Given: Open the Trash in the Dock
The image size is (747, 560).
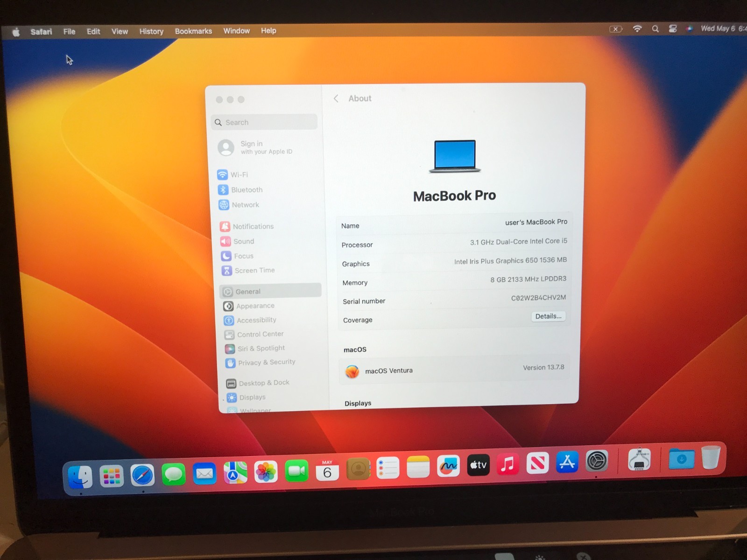Looking at the screenshot, I should (x=711, y=457).
